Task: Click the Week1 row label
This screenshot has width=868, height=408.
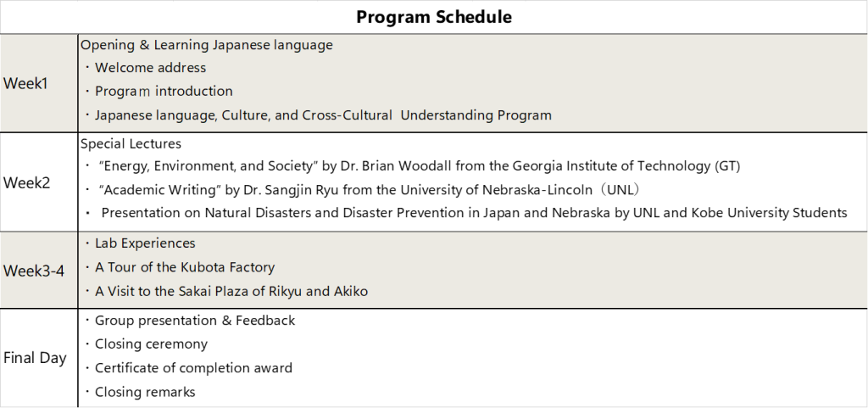Action: pyautogui.click(x=26, y=83)
